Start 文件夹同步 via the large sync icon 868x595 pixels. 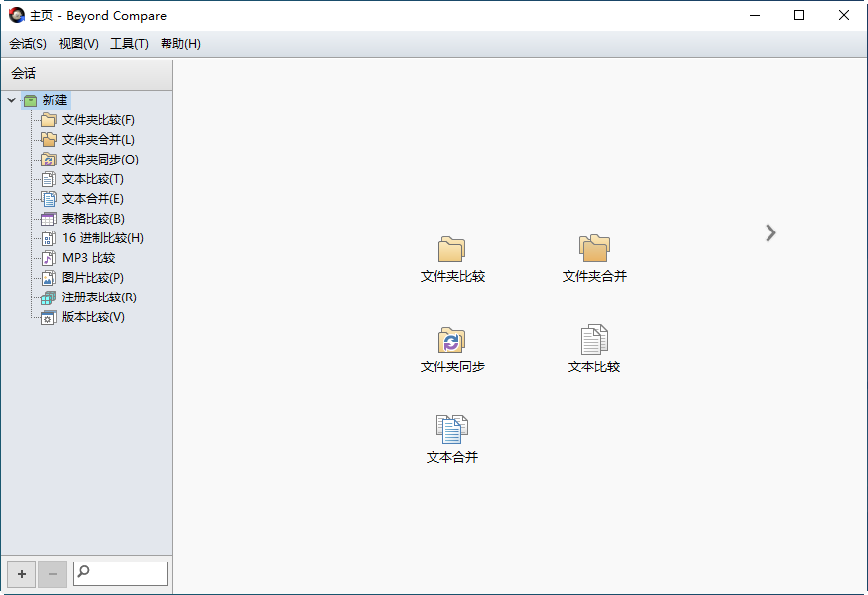coord(451,340)
